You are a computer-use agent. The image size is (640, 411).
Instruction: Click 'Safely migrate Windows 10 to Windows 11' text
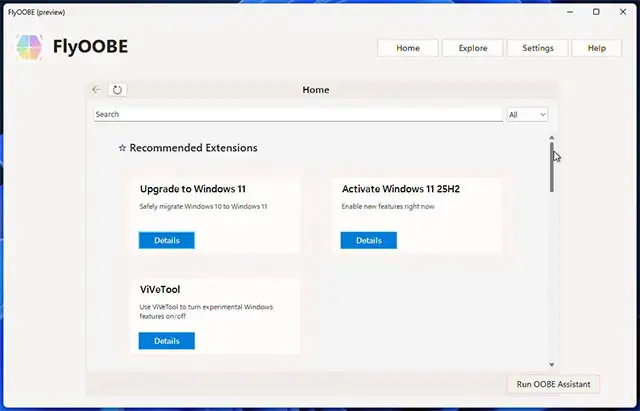point(203,207)
